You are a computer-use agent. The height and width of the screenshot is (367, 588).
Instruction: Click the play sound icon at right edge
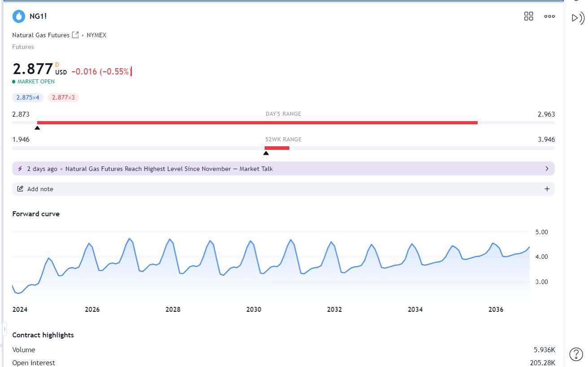pyautogui.click(x=577, y=18)
